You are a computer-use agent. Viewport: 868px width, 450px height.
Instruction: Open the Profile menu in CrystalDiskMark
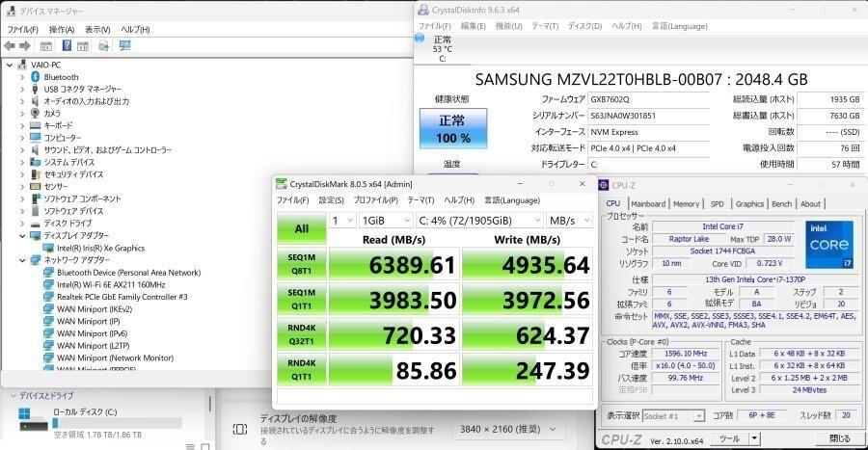tap(376, 200)
